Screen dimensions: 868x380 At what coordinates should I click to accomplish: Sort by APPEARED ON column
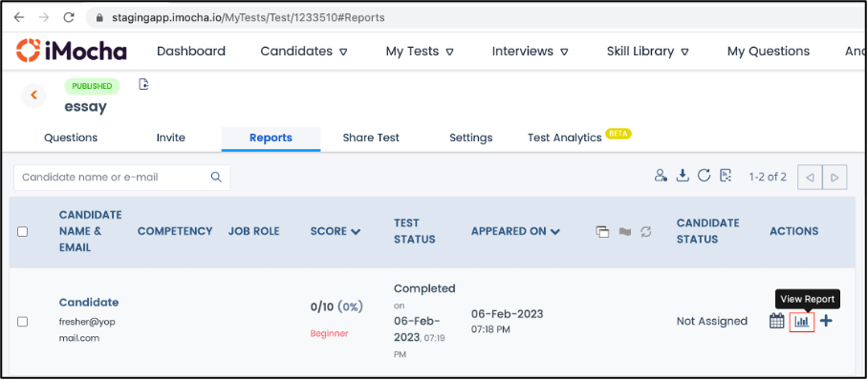pyautogui.click(x=515, y=231)
